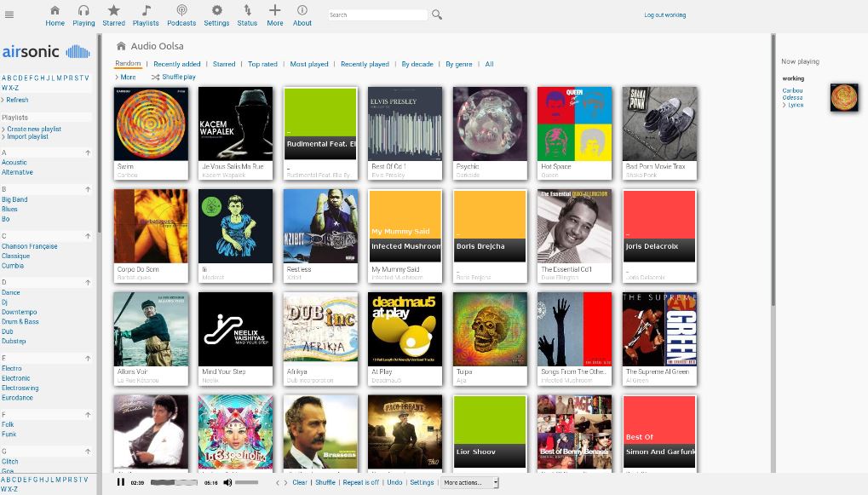Click Clear in the player bar

click(x=300, y=482)
